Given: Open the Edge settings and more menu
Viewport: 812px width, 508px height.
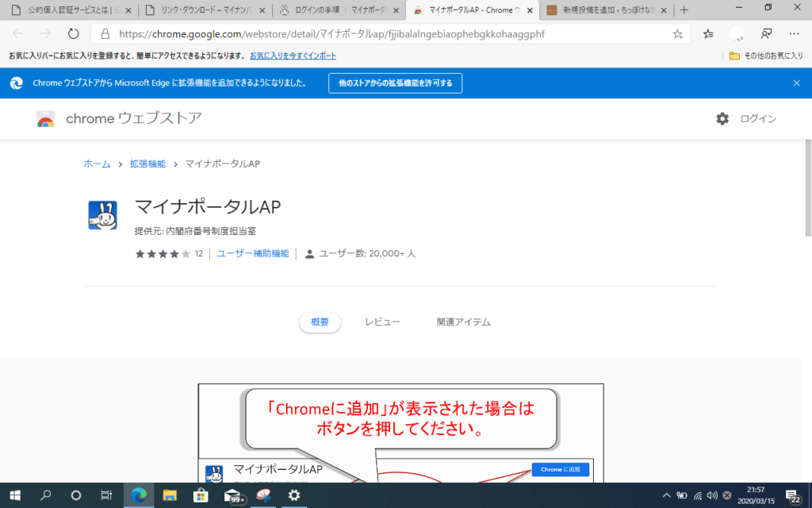Looking at the screenshot, I should click(x=794, y=34).
